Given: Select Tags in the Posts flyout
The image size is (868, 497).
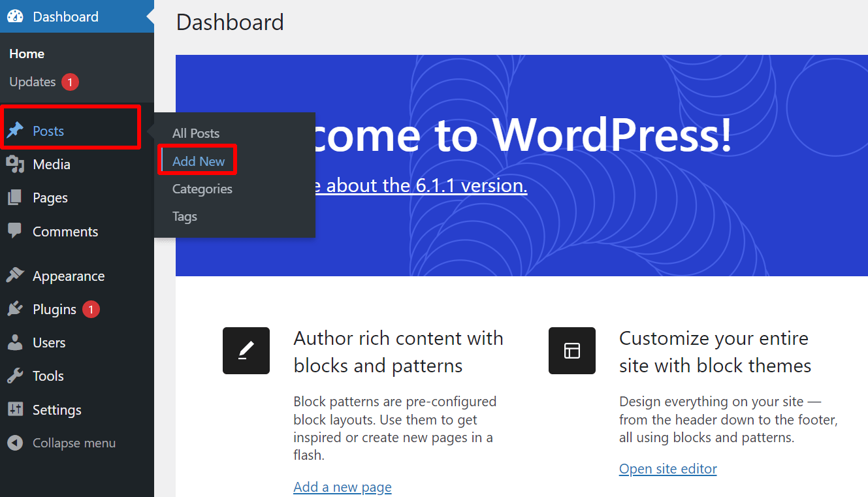Looking at the screenshot, I should coord(184,216).
